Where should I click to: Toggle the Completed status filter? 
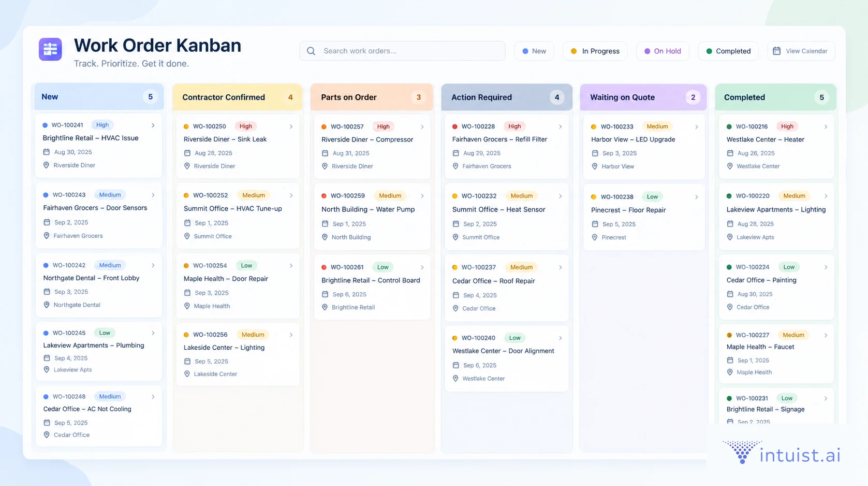pyautogui.click(x=728, y=51)
